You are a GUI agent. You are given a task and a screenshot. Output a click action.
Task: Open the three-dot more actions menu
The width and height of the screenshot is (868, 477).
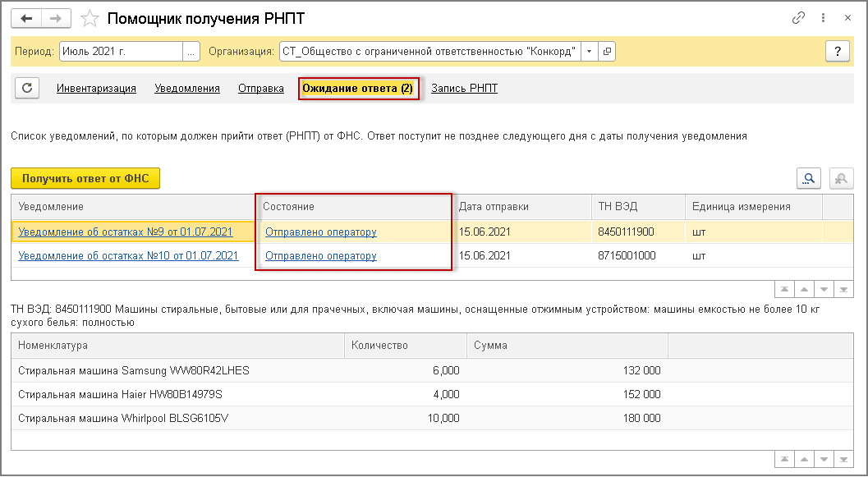click(821, 18)
